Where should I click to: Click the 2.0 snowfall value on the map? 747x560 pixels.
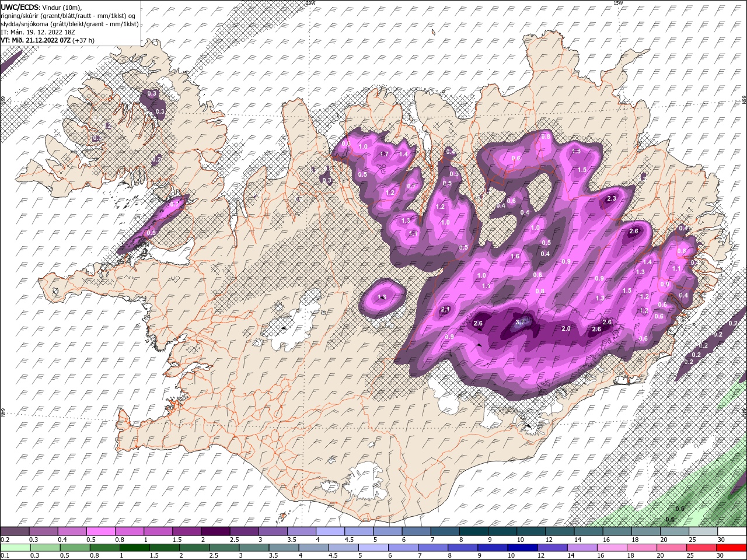click(x=566, y=328)
